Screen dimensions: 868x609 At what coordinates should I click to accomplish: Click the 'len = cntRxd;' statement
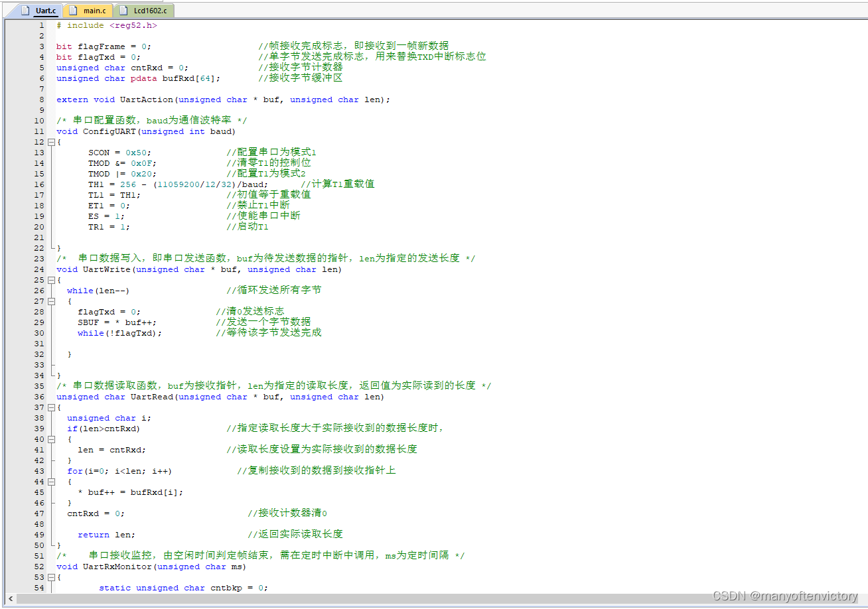[x=111, y=450]
